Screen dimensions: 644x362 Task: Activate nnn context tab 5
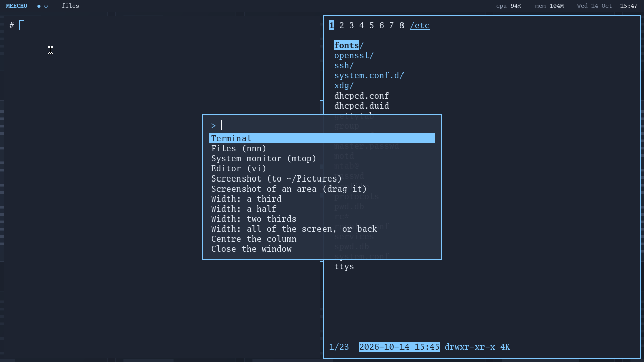[372, 26]
